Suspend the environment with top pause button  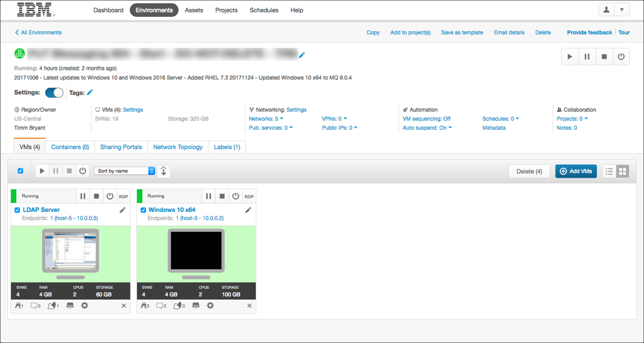(587, 57)
